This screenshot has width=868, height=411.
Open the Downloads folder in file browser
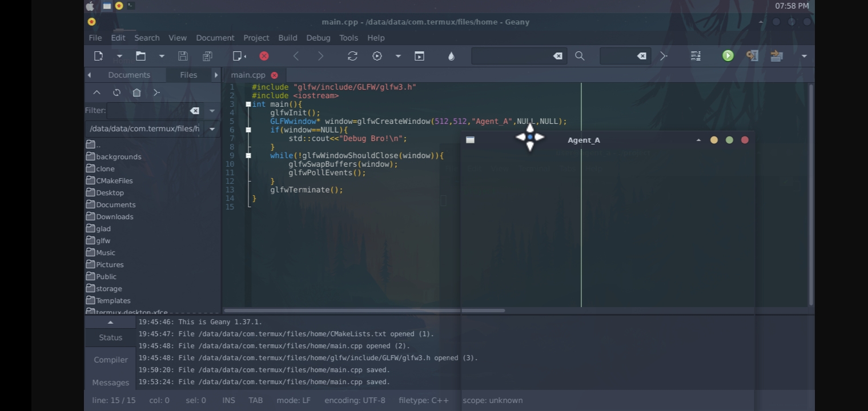coord(115,216)
